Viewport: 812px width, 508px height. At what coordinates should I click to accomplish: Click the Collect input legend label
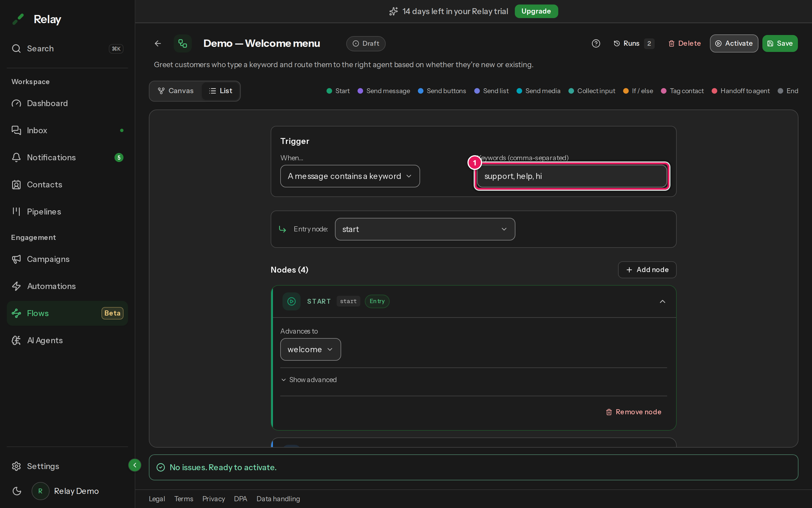[596, 91]
